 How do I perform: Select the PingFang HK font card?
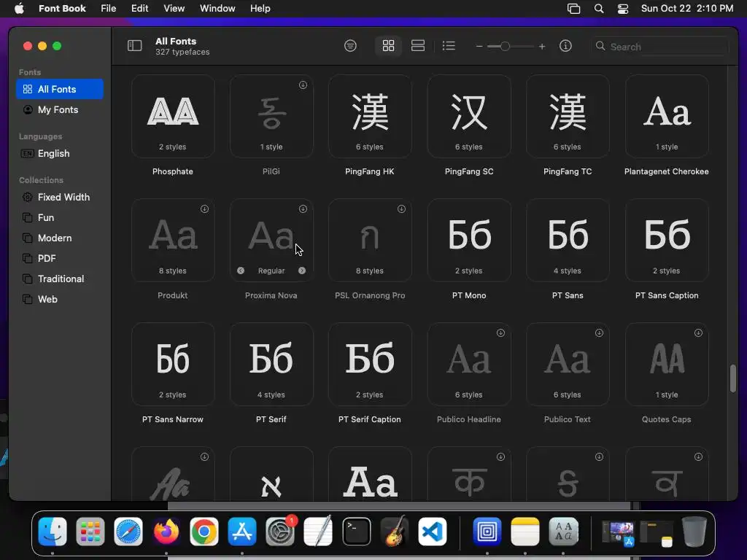point(370,116)
